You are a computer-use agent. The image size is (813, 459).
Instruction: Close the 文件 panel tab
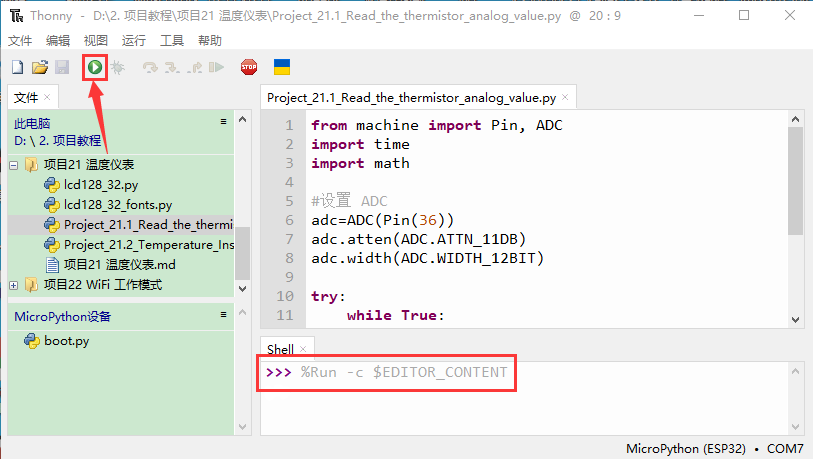(x=47, y=97)
